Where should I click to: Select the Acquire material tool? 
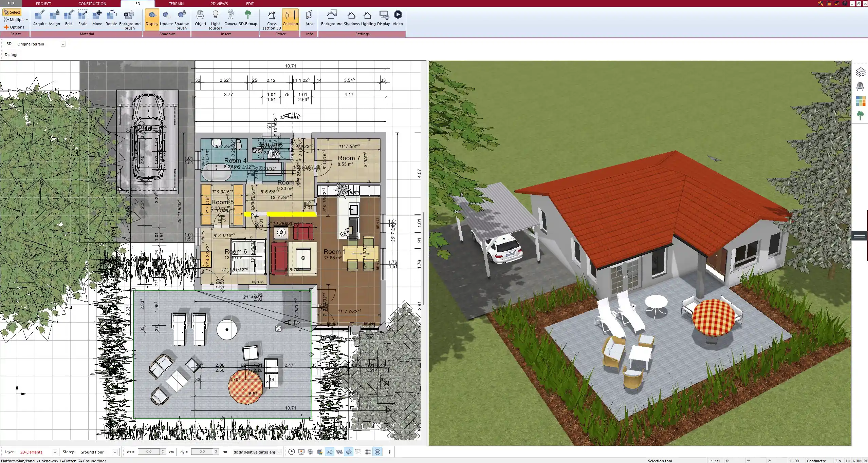tap(40, 17)
